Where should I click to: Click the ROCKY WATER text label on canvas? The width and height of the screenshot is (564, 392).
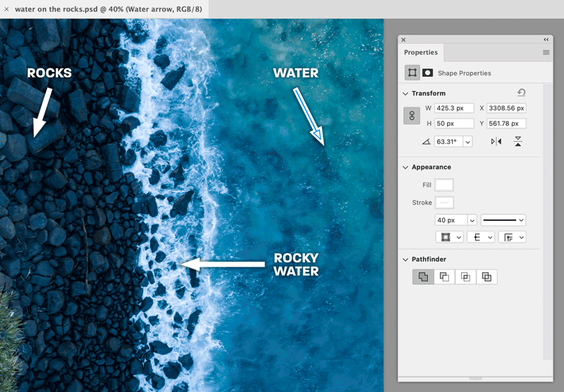[296, 264]
